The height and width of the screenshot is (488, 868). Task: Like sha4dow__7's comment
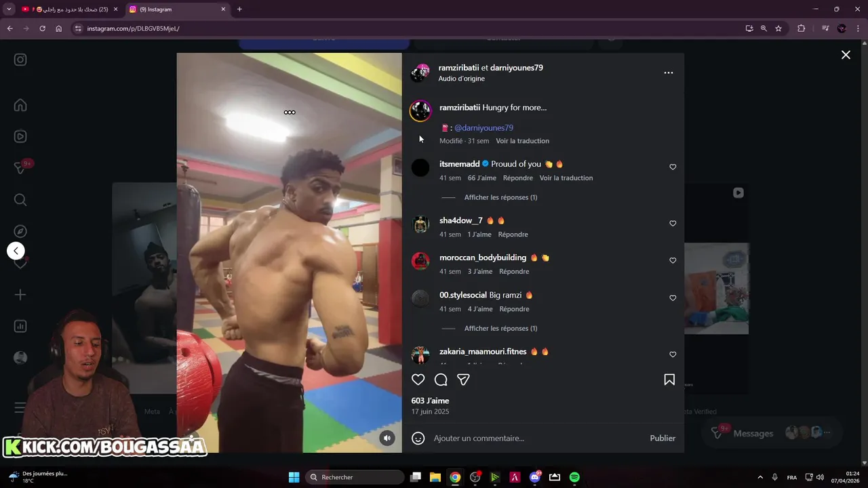(x=673, y=223)
